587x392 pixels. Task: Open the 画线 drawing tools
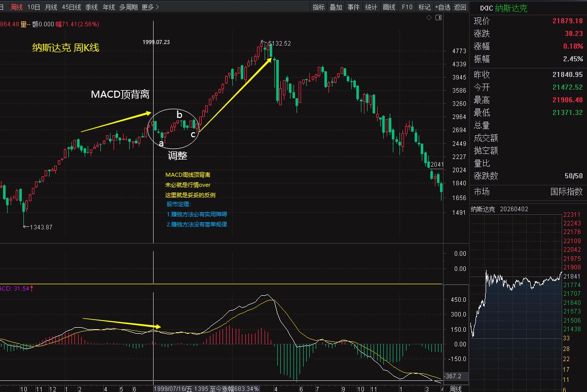[x=389, y=7]
